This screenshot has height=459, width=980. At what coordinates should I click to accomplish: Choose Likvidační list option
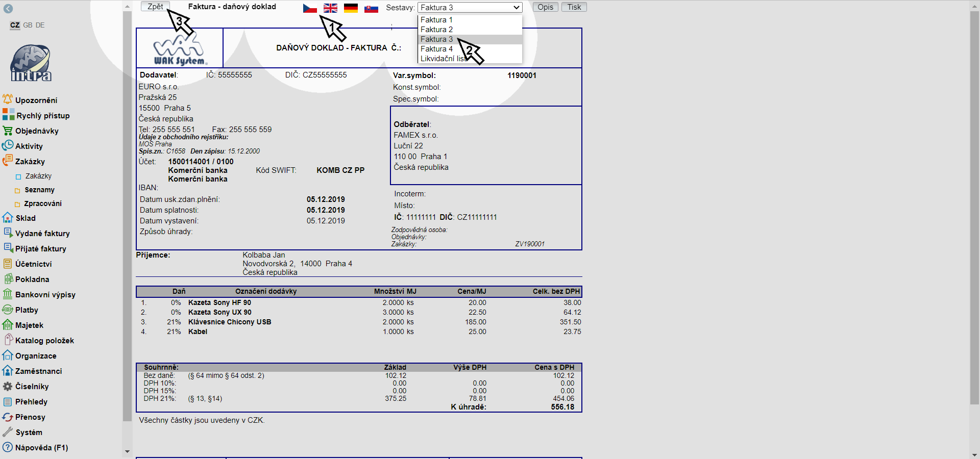click(x=470, y=59)
